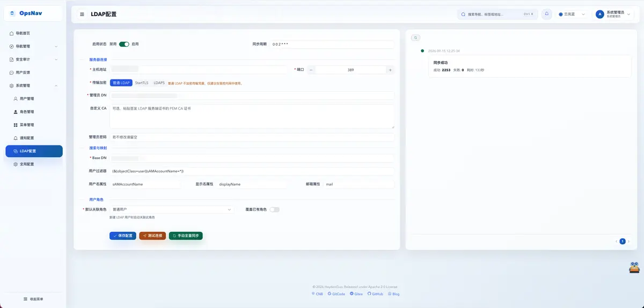Click the 角色管理 role icon
The image size is (644, 308).
16,112
